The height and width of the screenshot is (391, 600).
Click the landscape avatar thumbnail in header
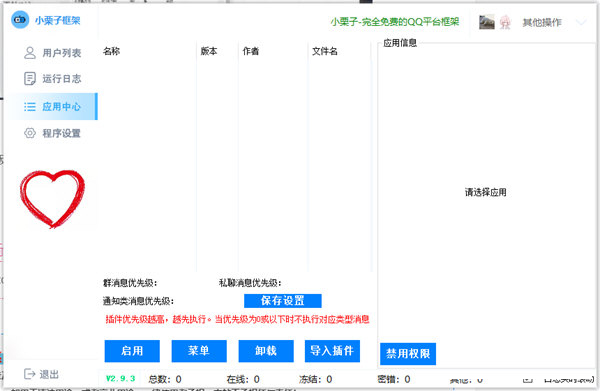[487, 22]
